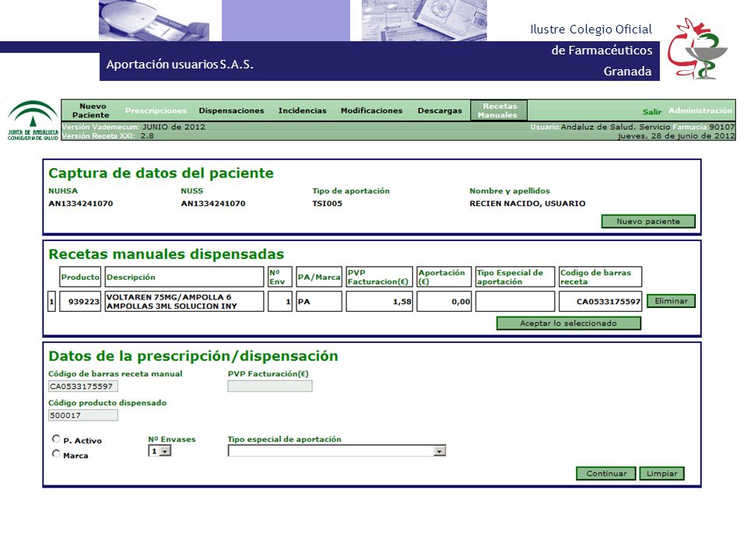The height and width of the screenshot is (560, 747).
Task: Click the TSI005 aportación type value
Action: [328, 203]
